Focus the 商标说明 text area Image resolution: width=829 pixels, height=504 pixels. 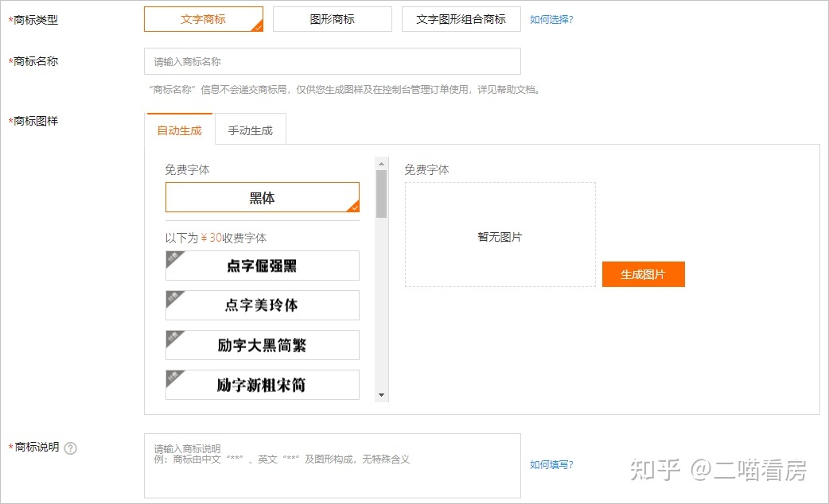(332, 466)
